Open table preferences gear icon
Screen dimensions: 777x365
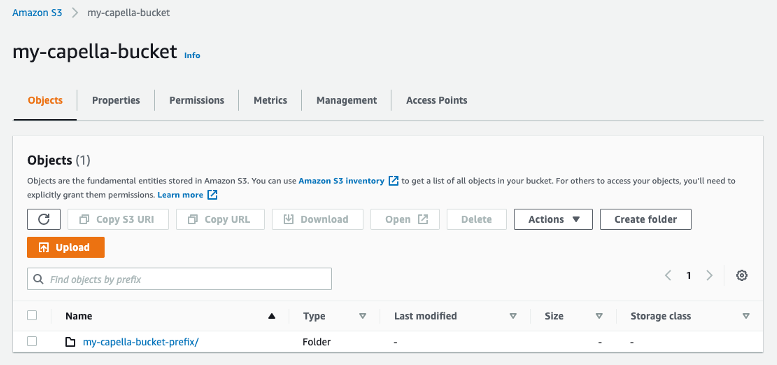(x=741, y=275)
